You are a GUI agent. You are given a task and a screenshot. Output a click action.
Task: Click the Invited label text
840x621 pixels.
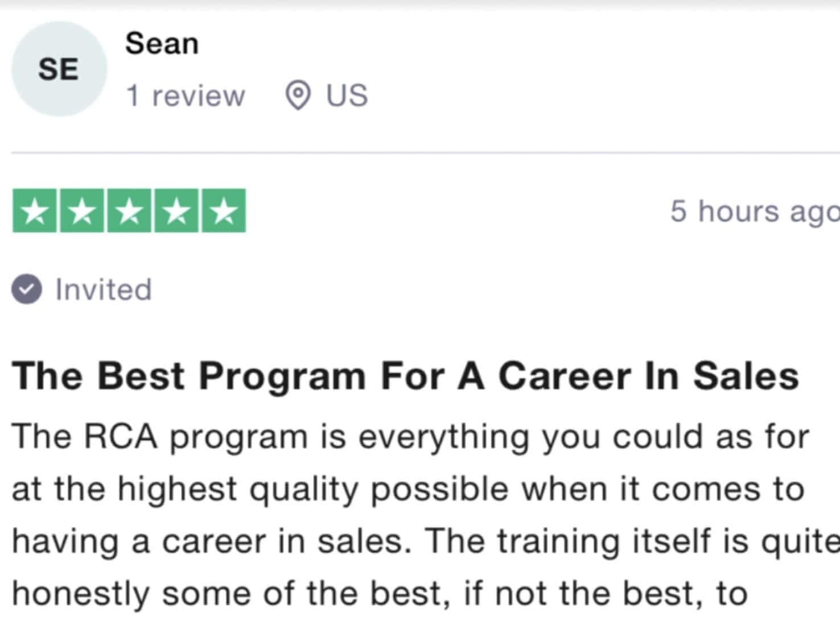[x=104, y=289]
